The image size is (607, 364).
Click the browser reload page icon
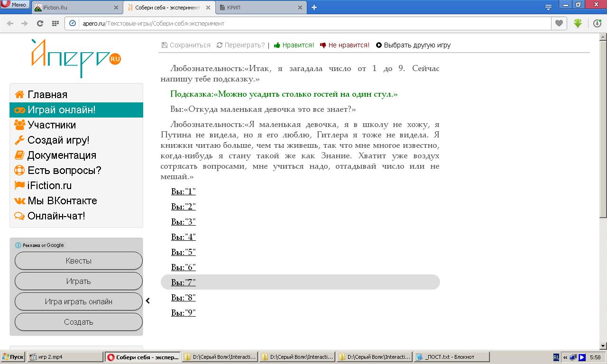40,23
